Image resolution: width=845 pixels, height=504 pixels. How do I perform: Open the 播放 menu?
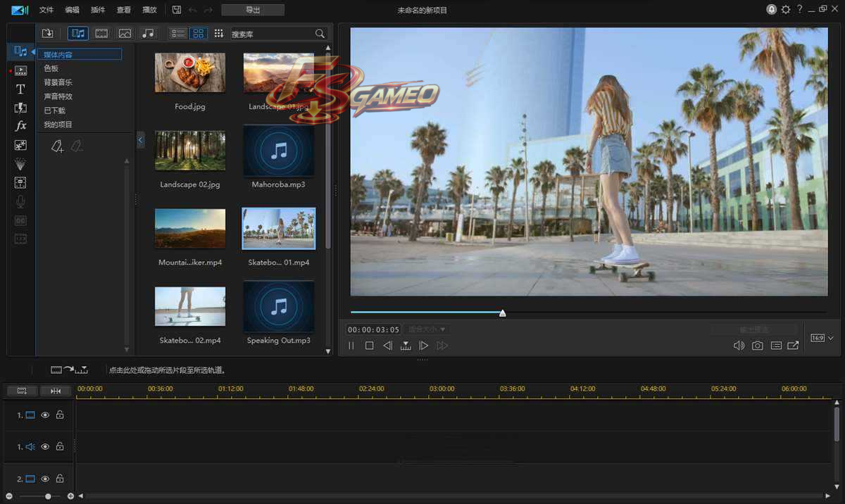pos(149,10)
